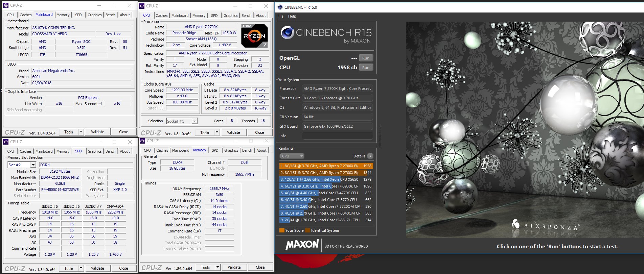Click the Cinebench R15 sphere logo
The height and width of the screenshot is (274, 644).
tap(287, 33)
